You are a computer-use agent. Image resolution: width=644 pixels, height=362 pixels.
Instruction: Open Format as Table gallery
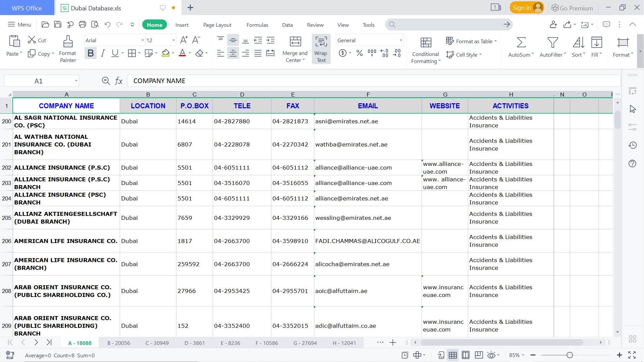coord(471,41)
